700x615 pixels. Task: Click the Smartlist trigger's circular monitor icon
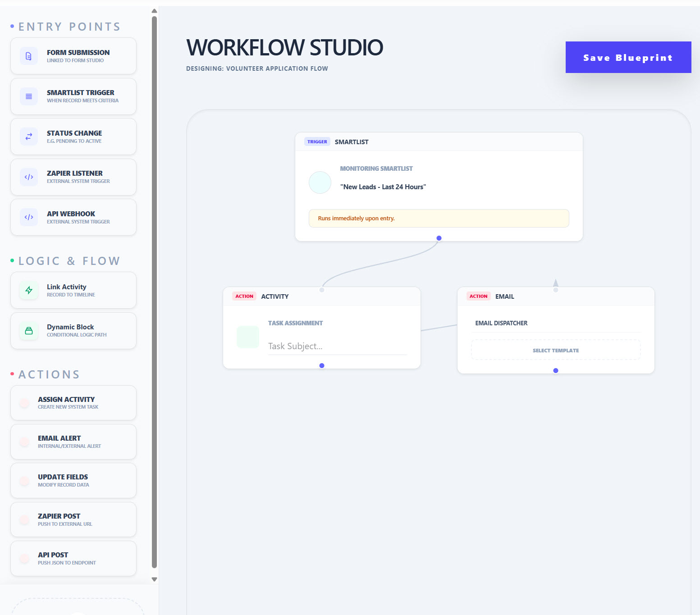[320, 182]
